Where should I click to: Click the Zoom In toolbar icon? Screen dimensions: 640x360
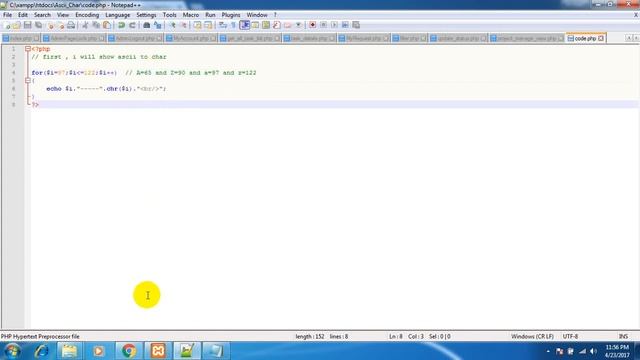point(173,25)
